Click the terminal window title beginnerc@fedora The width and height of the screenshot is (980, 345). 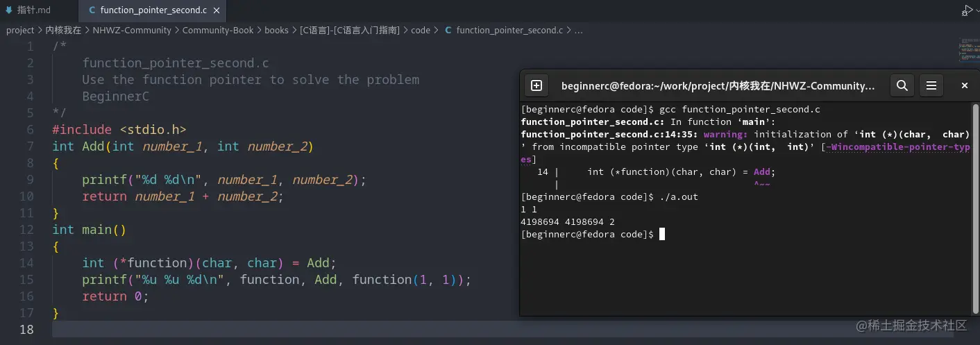[718, 86]
